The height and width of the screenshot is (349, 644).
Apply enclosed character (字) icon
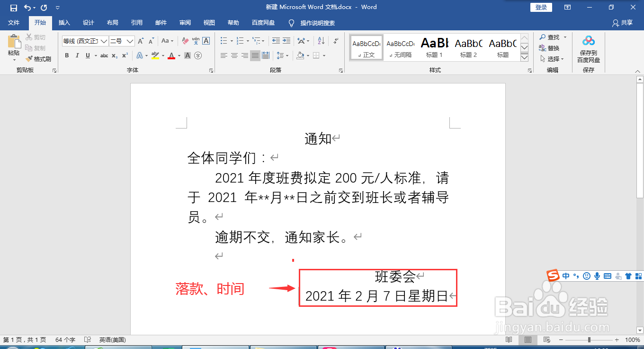coord(198,55)
